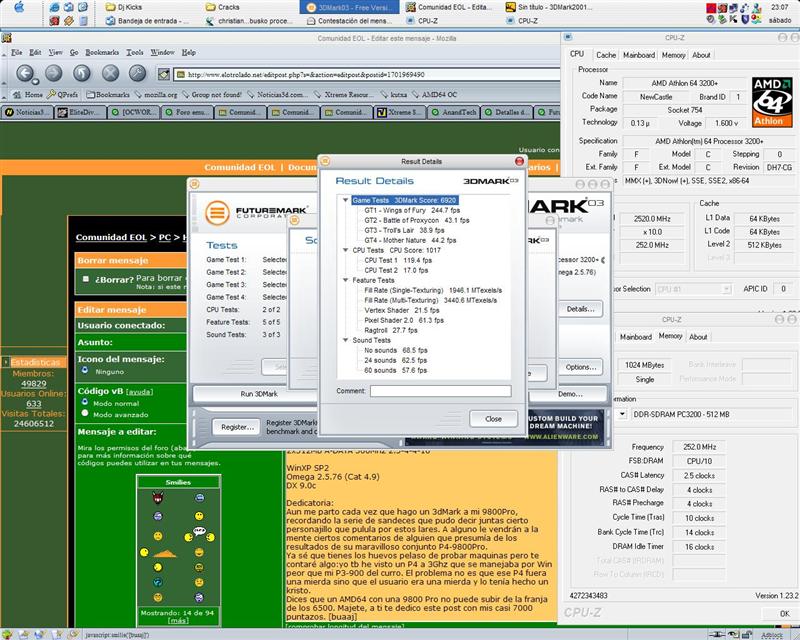Click the Close button in Result Details

pos(492,419)
